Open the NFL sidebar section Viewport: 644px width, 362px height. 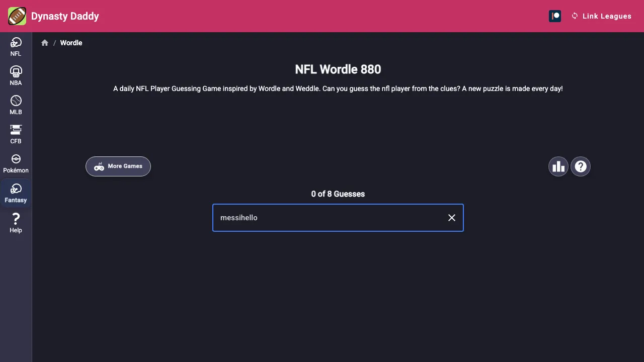tap(16, 47)
